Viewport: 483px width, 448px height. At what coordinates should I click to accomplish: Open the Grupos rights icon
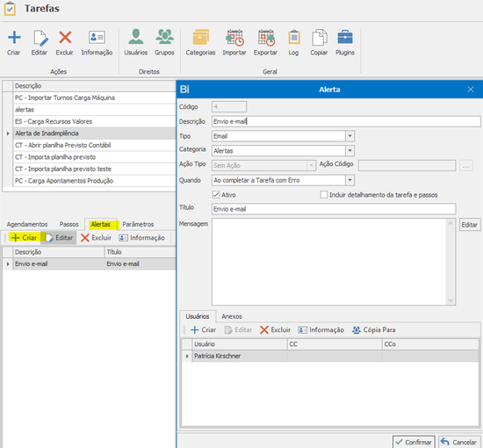164,37
